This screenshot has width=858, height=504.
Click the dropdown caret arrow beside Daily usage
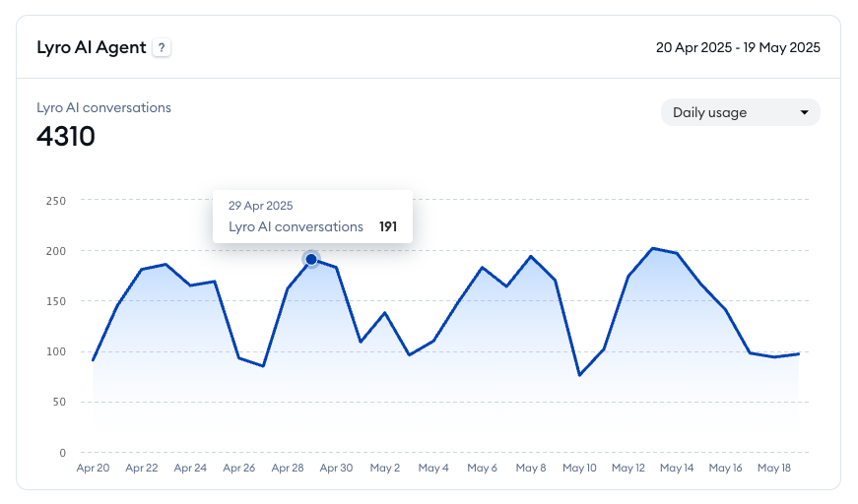[804, 112]
